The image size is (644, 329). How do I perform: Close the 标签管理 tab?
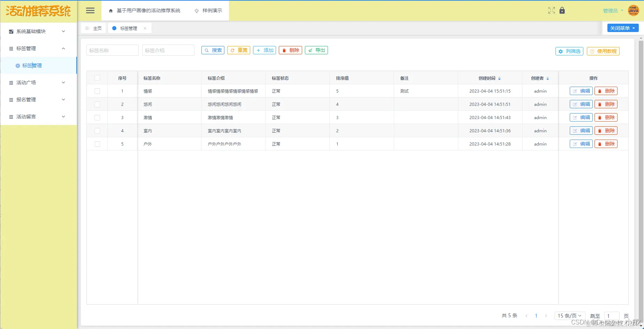click(x=145, y=28)
